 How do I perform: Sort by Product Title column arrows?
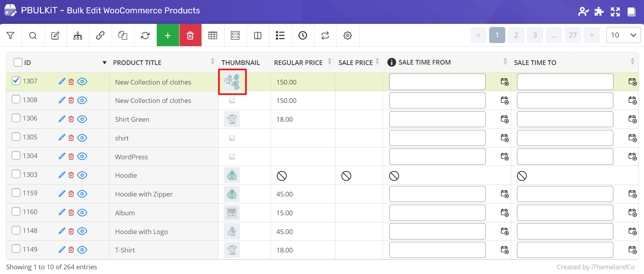pos(212,61)
